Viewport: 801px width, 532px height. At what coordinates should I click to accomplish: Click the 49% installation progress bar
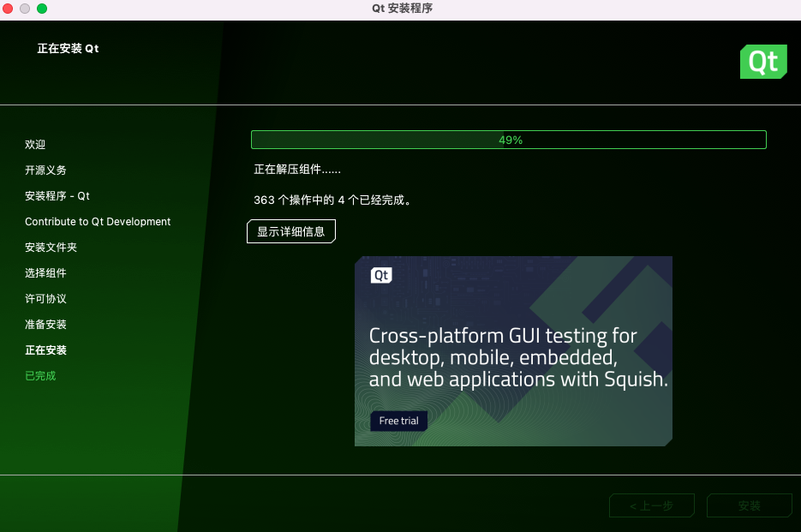coord(509,140)
